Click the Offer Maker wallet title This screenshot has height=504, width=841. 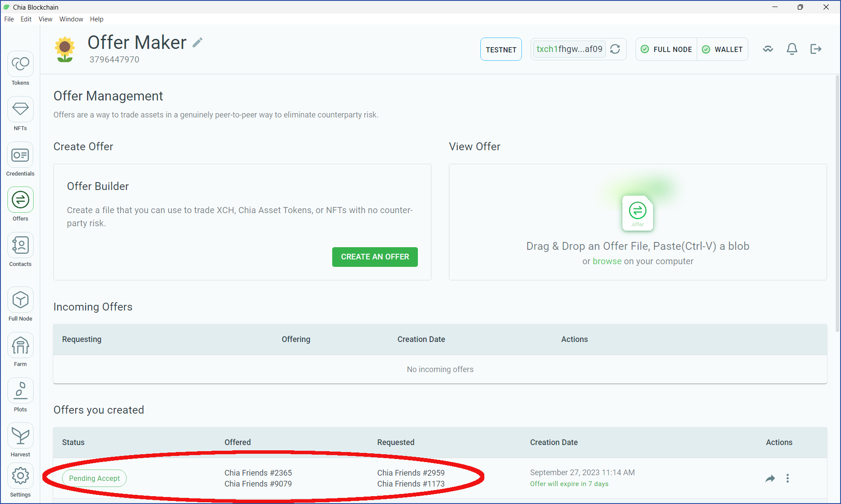pyautogui.click(x=137, y=42)
